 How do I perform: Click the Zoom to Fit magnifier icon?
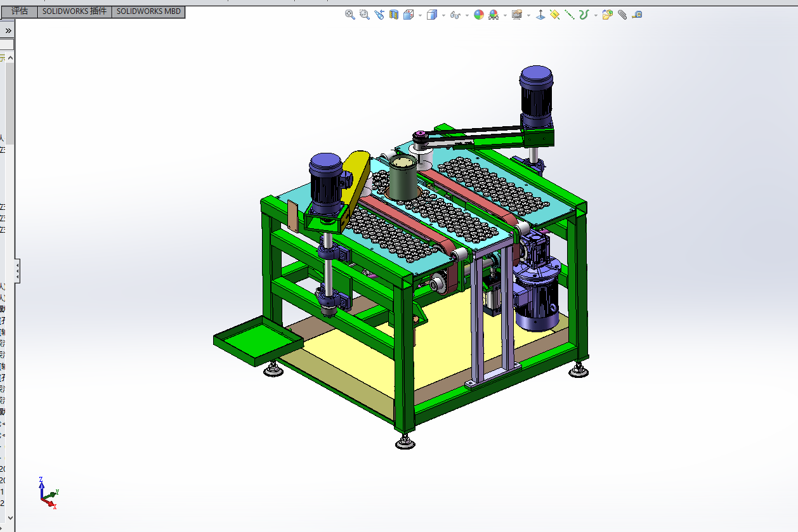click(x=350, y=15)
